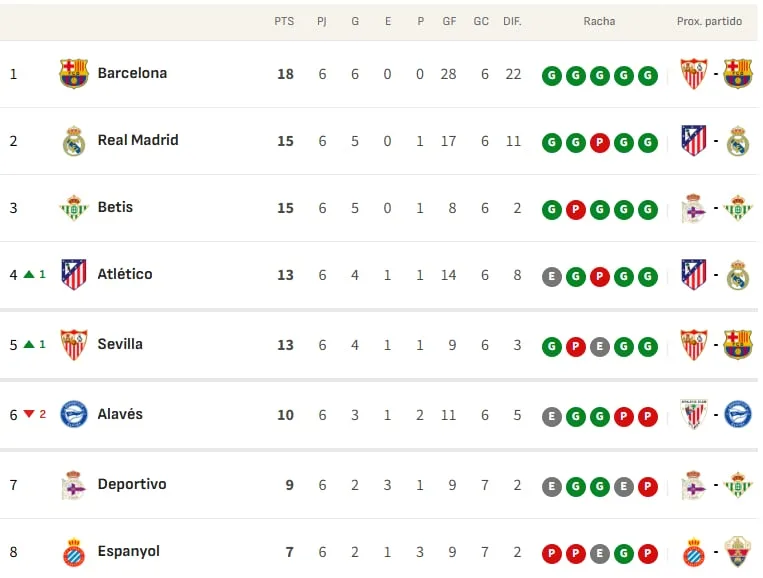Image resolution: width=763 pixels, height=578 pixels.
Task: Click the Espanyol crest in row 8
Action: (74, 552)
